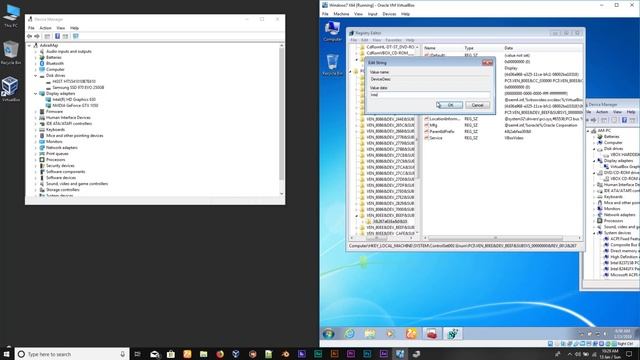Screen dimensions: 640x360
Task: Open This PC desktop icon
Action: click(x=11, y=16)
